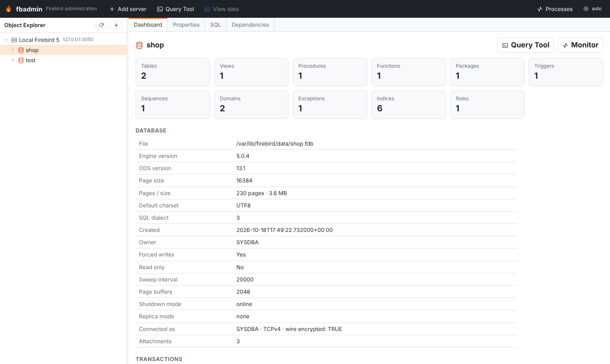
Task: Expand the shop database node
Action: tap(13, 50)
